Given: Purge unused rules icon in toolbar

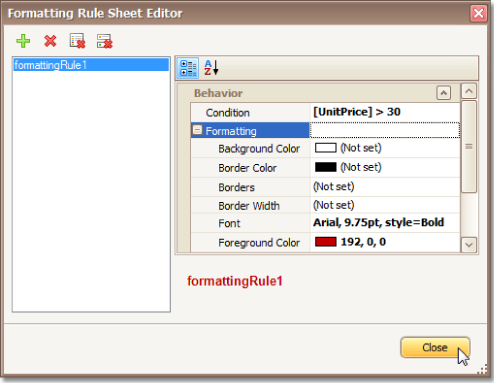Looking at the screenshot, I should coord(105,41).
